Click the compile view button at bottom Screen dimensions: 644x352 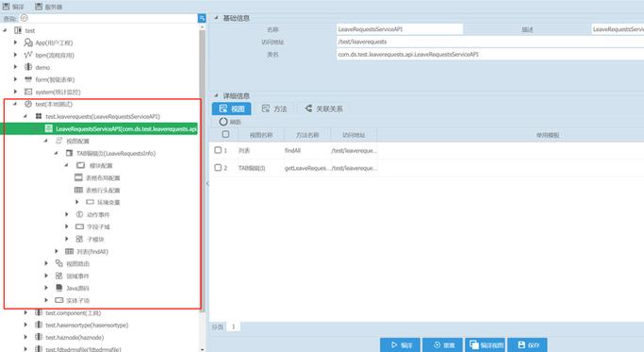pos(486,344)
